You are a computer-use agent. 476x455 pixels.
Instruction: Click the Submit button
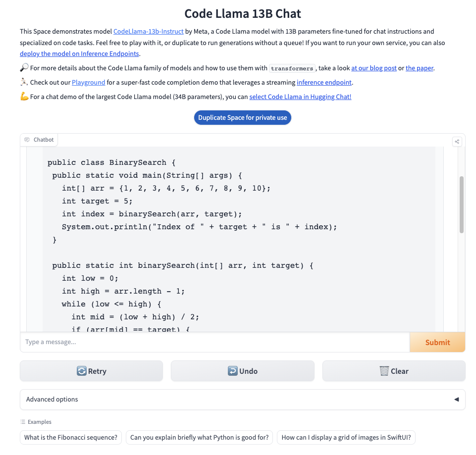tap(437, 342)
